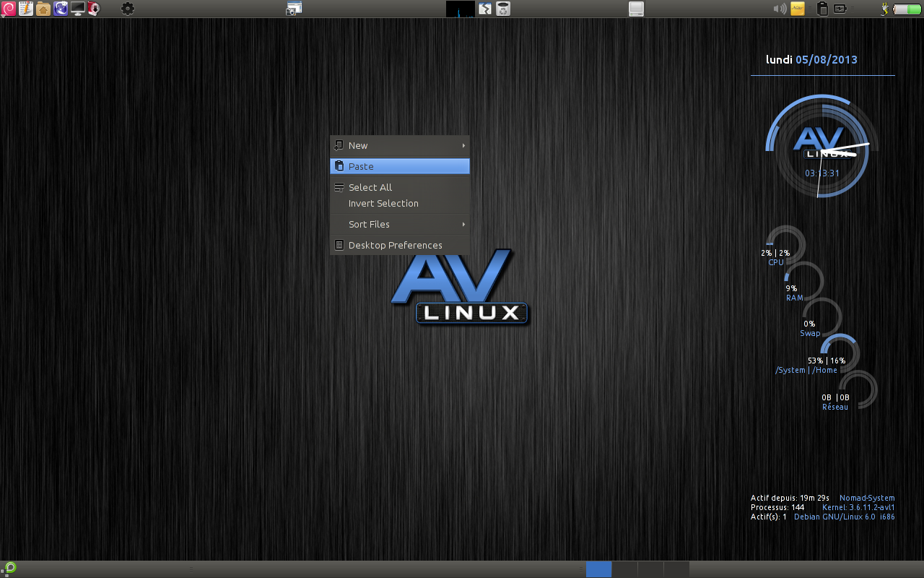Click the analog AV Linux clock widget
924x578 pixels.
(822, 149)
